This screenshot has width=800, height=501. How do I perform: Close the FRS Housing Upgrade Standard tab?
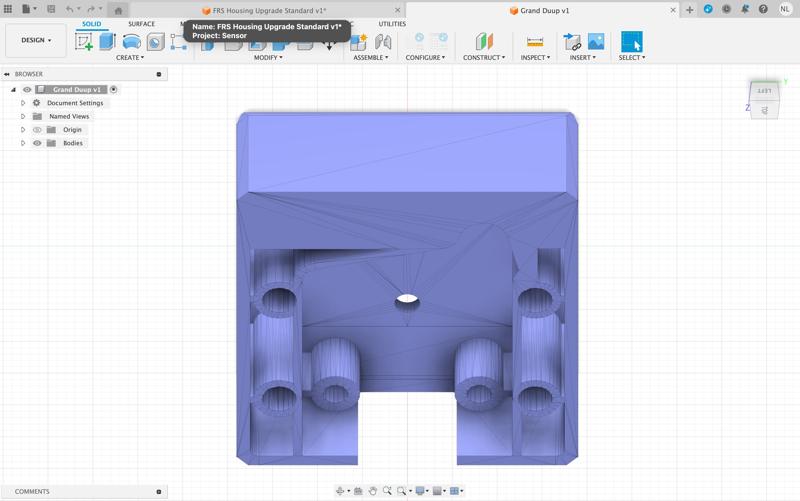coord(397,10)
